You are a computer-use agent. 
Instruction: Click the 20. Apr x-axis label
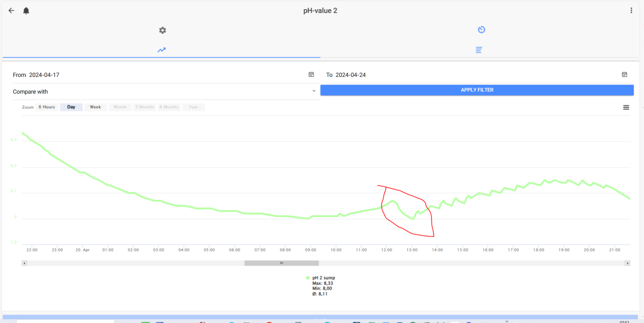pyautogui.click(x=83, y=250)
